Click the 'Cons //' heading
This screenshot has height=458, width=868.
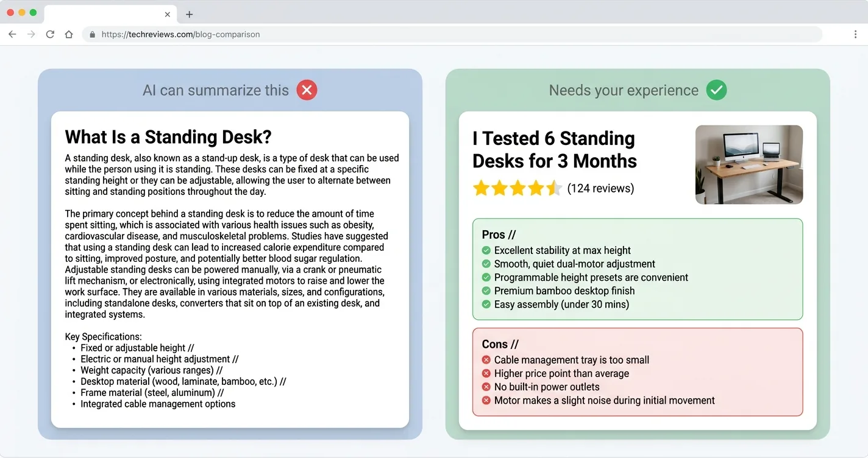click(500, 344)
